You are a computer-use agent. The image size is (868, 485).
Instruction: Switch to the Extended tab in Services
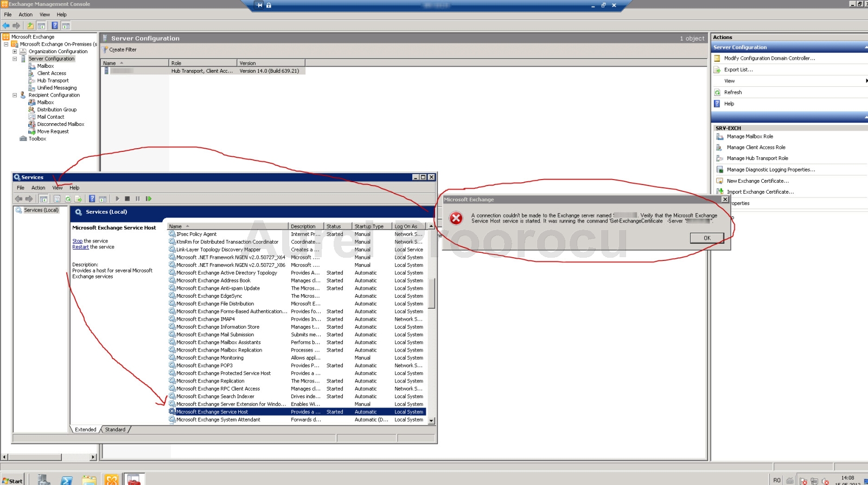(86, 430)
